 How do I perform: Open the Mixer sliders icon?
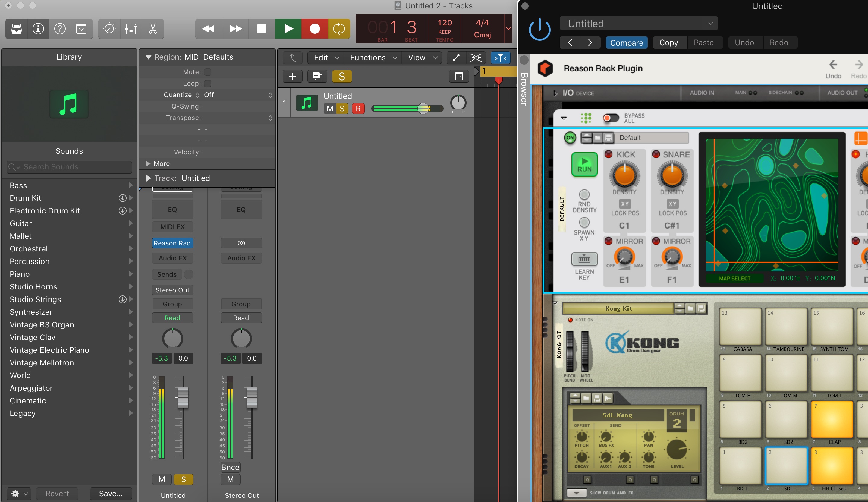click(x=131, y=29)
